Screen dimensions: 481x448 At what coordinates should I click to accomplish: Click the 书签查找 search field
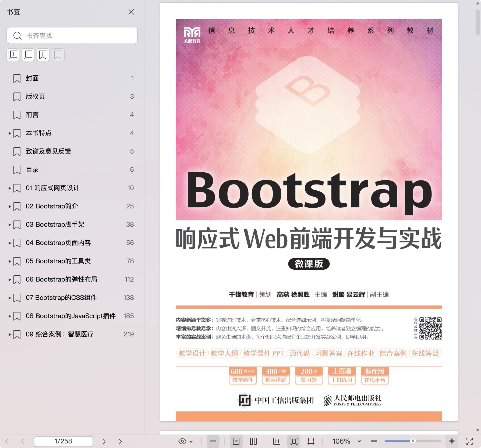pos(72,35)
